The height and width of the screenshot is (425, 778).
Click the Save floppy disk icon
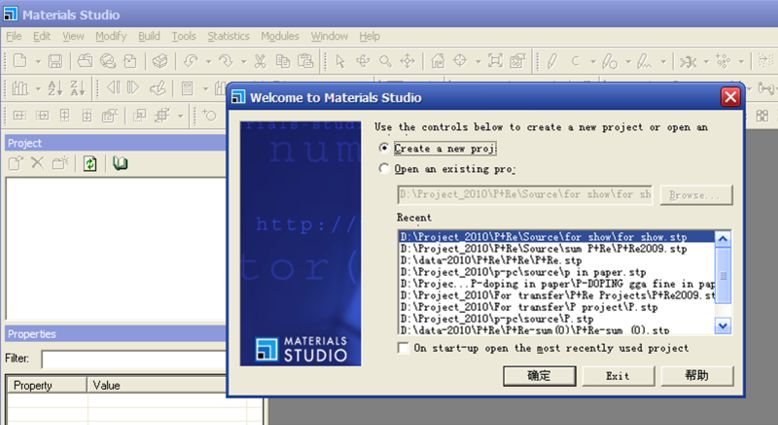(55, 61)
